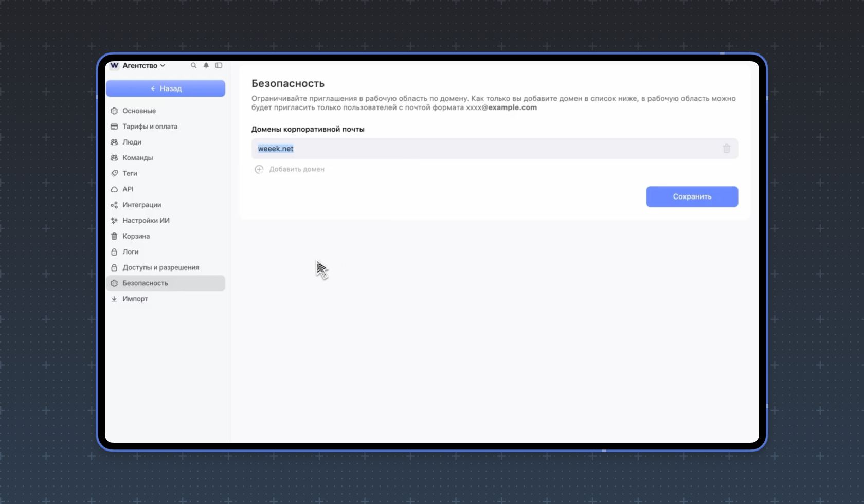Click the W workspace logo

click(114, 66)
